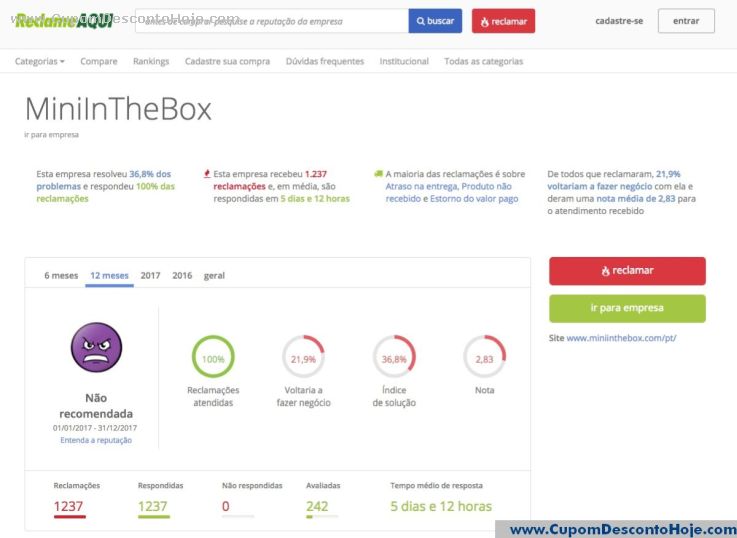Click the Não respondidas progress bar under 0
The height and width of the screenshot is (538, 737).
coord(238,517)
